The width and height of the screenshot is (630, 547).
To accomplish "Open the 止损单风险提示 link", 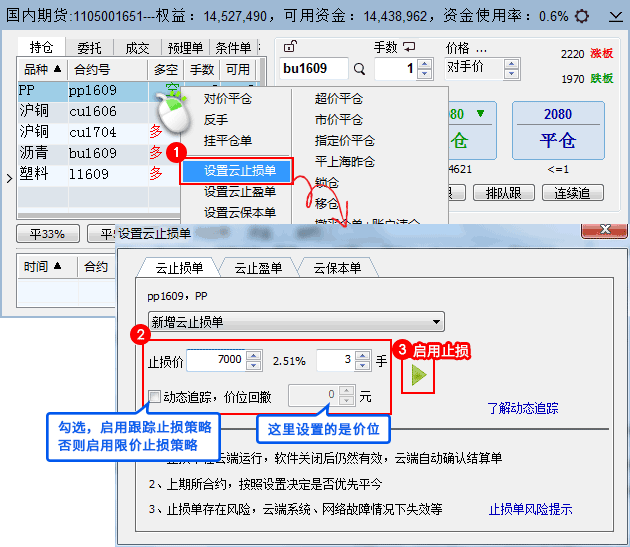I will 530,509.
